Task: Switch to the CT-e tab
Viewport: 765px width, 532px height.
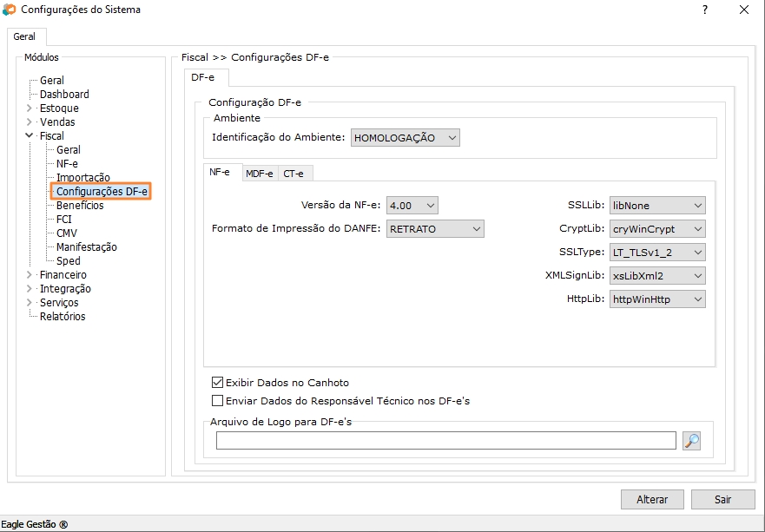Action: [x=294, y=174]
